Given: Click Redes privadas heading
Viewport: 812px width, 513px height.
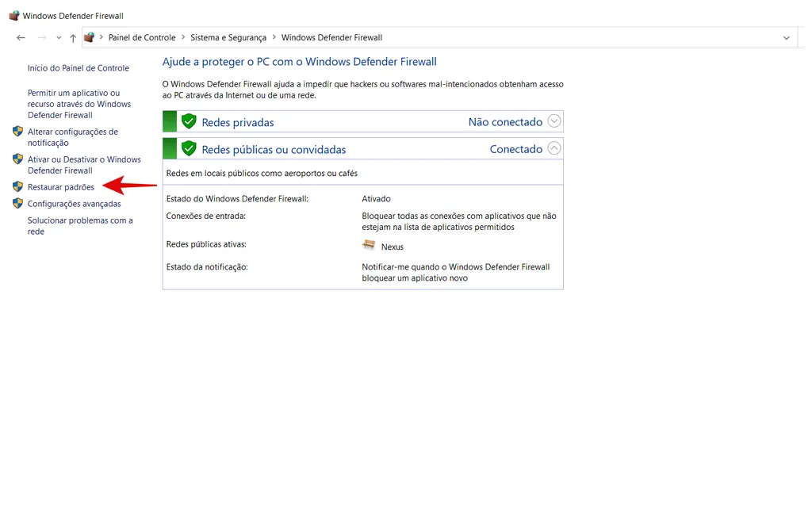Looking at the screenshot, I should click(238, 122).
